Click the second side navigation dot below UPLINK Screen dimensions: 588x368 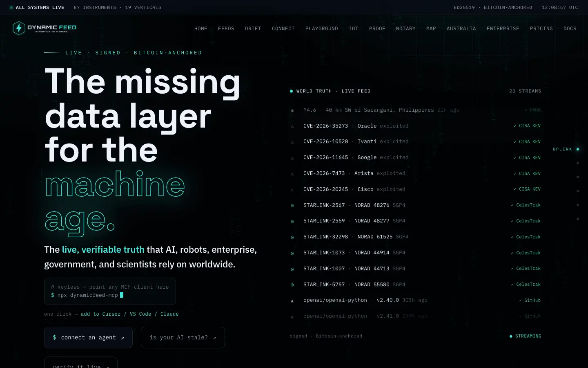click(x=578, y=177)
